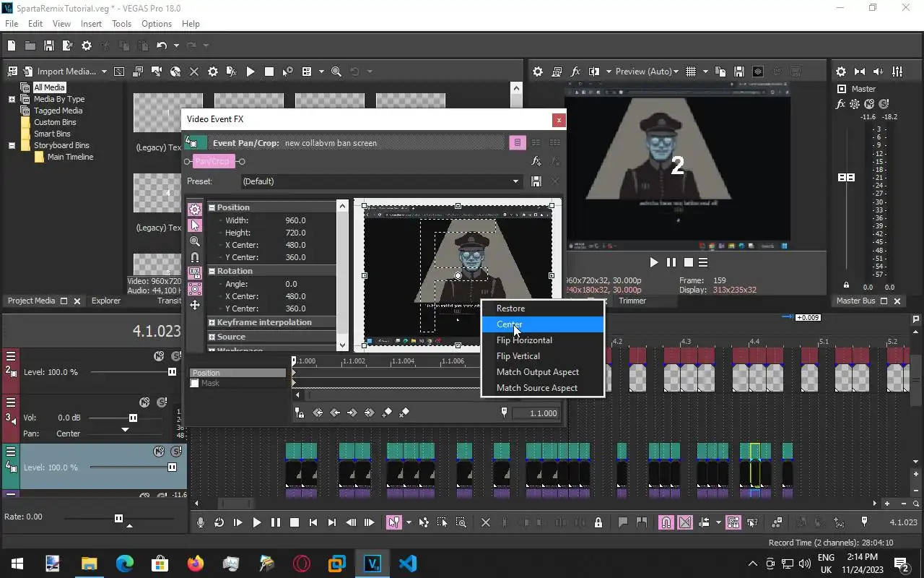Jump to First Keyframe in Pan/Crop
The width and height of the screenshot is (924, 578).
point(318,413)
